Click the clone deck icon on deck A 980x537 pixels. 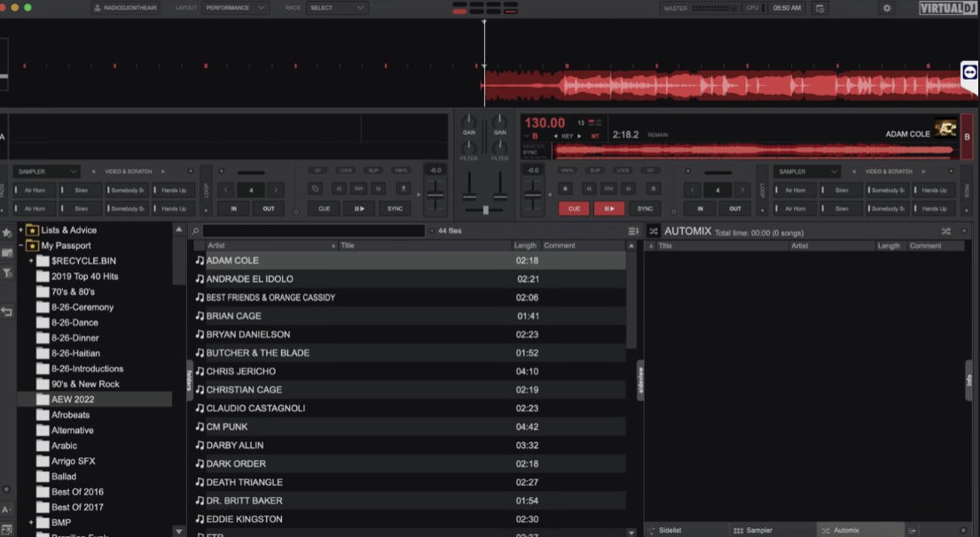pos(315,189)
